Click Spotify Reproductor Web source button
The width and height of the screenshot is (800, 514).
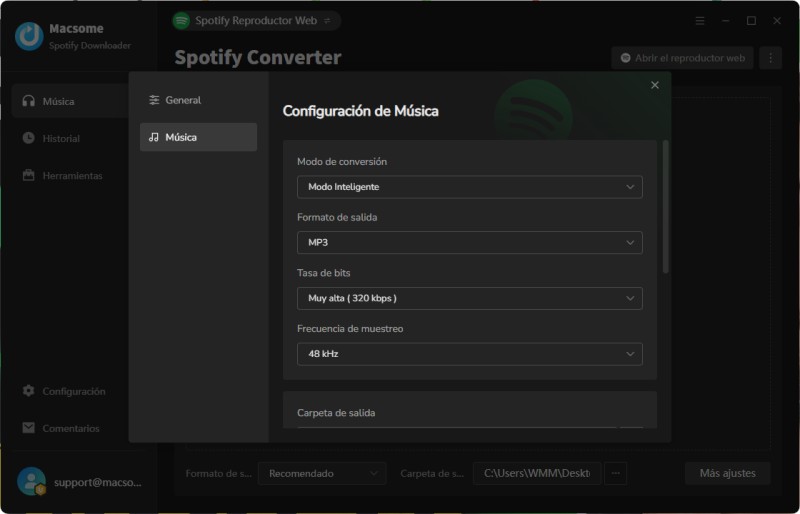coord(256,21)
